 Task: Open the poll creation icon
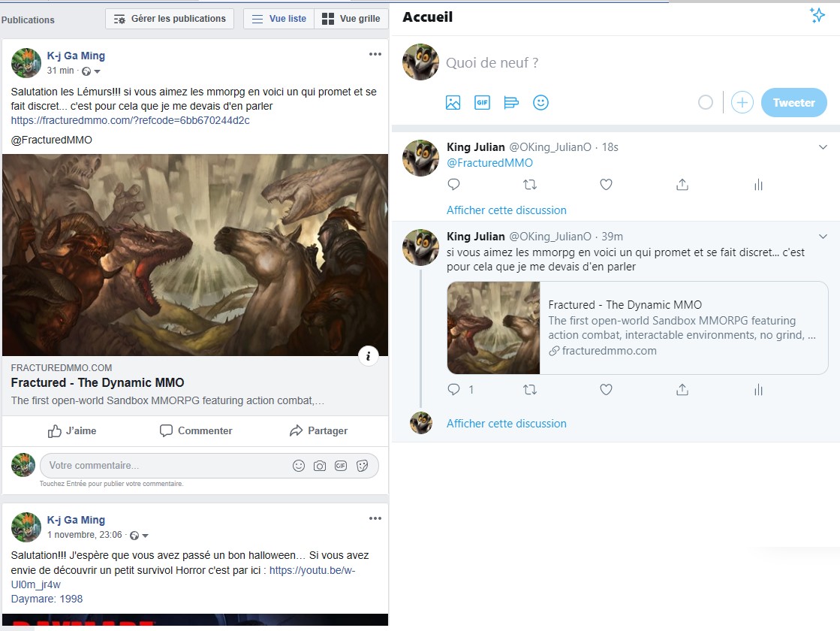[511, 103]
